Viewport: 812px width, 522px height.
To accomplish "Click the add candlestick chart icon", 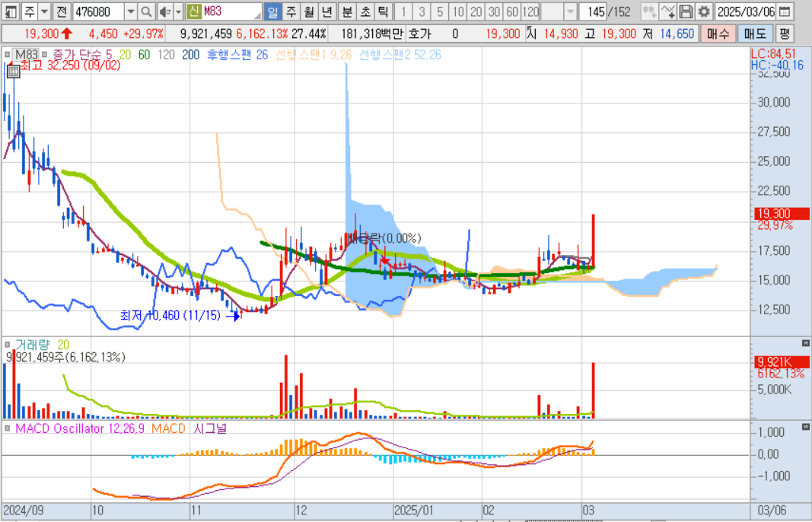I will [648, 11].
